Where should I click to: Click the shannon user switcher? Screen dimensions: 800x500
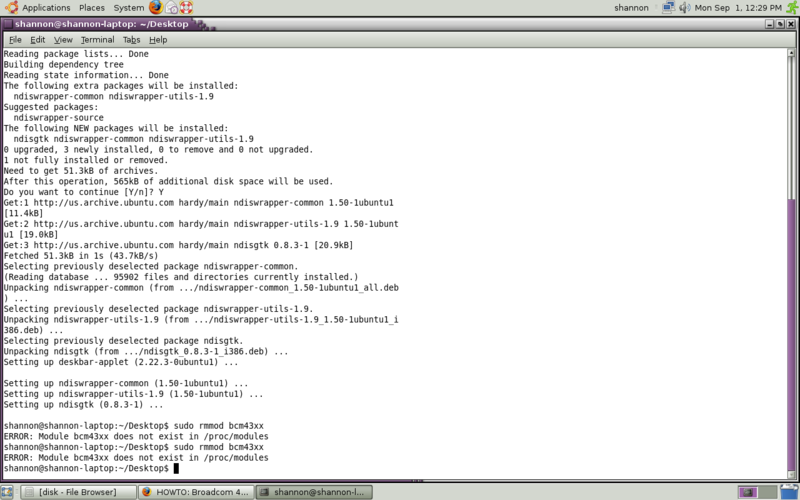pos(631,8)
